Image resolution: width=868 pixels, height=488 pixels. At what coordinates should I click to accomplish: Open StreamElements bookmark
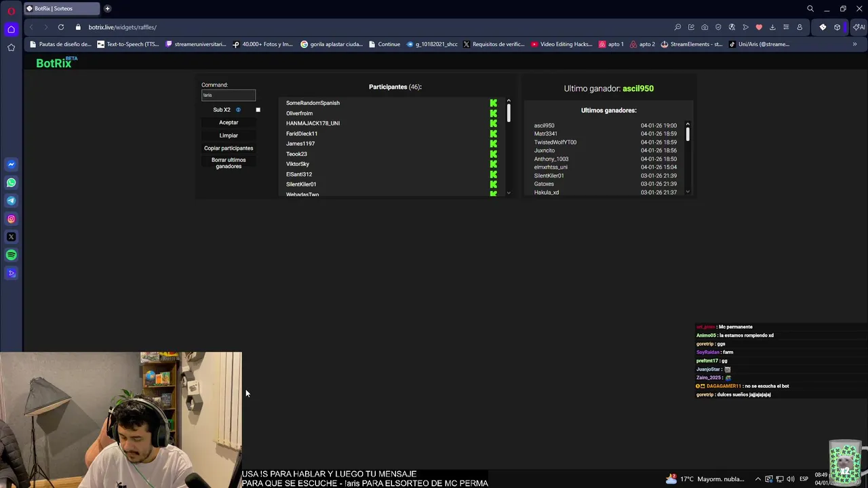click(x=692, y=44)
